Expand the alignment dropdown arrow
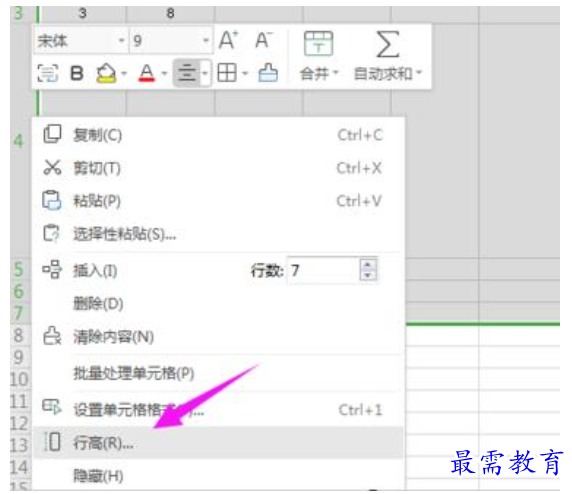This screenshot has width=572, height=494. pyautogui.click(x=205, y=73)
